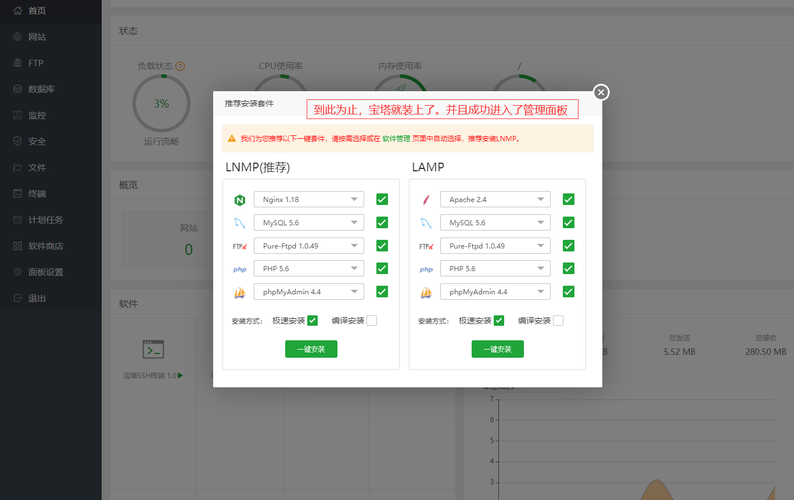Open LAMP Pure-Ftpd 1.0.49 dropdown
The width and height of the screenshot is (794, 500).
click(495, 246)
